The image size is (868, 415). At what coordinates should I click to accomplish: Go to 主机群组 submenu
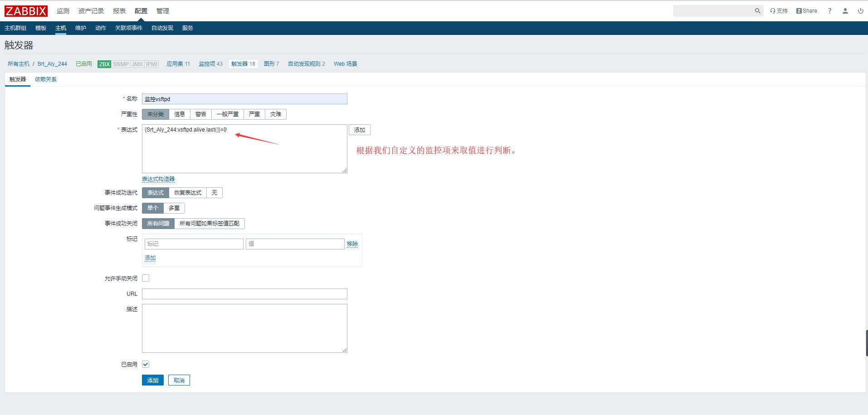pyautogui.click(x=15, y=28)
